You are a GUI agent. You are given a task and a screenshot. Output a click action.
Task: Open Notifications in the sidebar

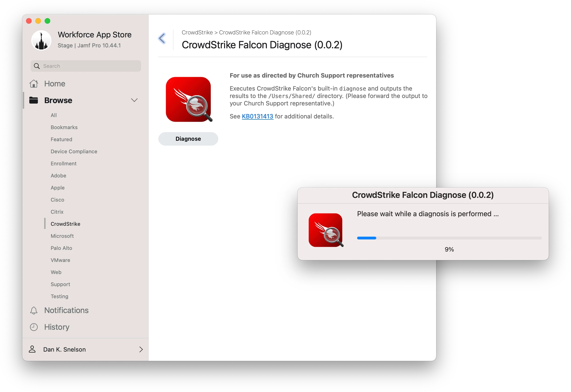pos(66,310)
